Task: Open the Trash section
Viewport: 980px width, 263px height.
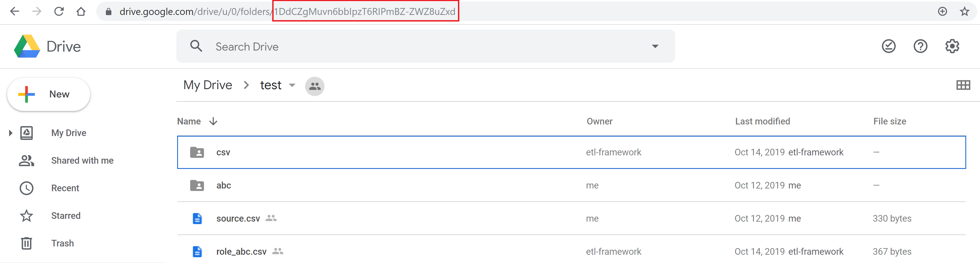Action: (62, 243)
